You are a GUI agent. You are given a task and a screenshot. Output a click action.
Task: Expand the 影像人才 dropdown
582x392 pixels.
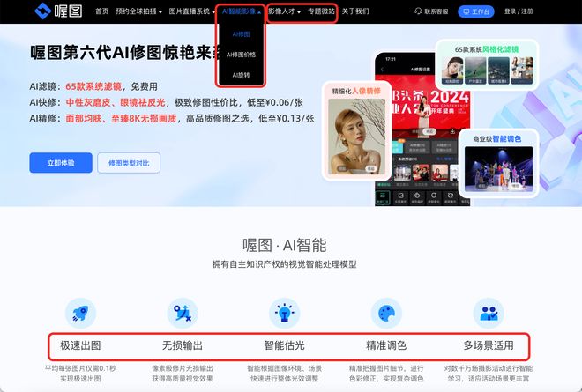284,11
